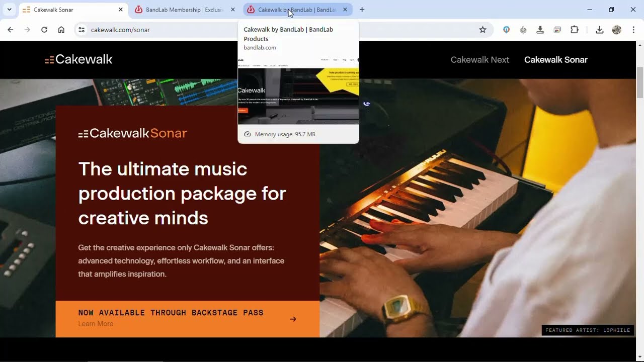Click the 'The ultimate music production package' heading

click(182, 193)
